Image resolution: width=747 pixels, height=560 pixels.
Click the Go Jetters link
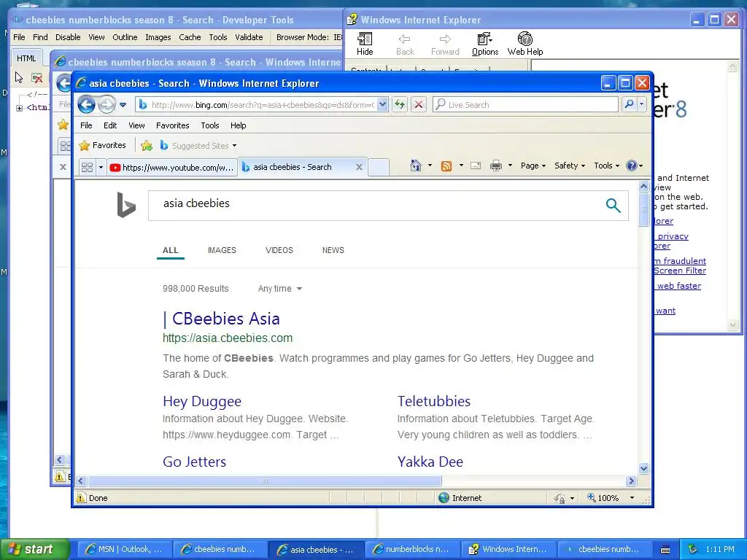click(x=194, y=462)
